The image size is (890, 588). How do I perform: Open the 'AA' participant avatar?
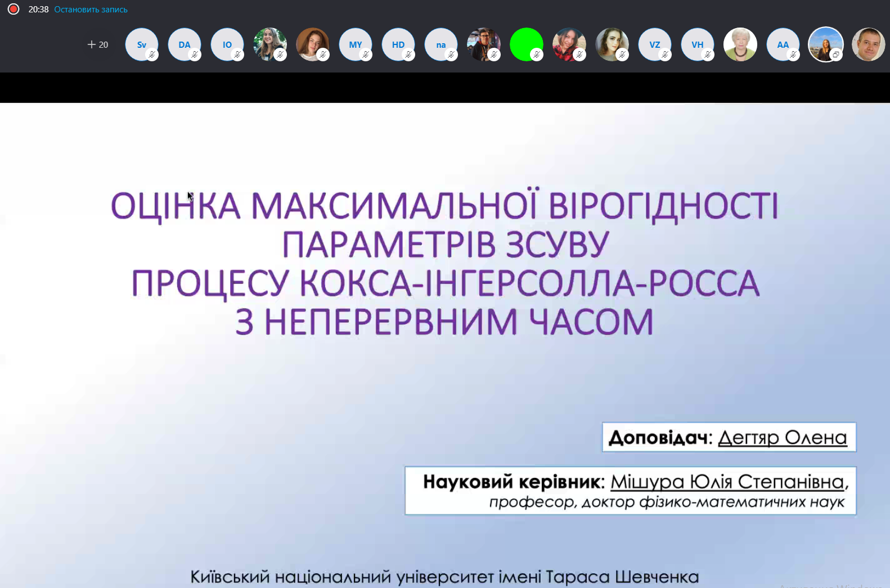(x=783, y=44)
